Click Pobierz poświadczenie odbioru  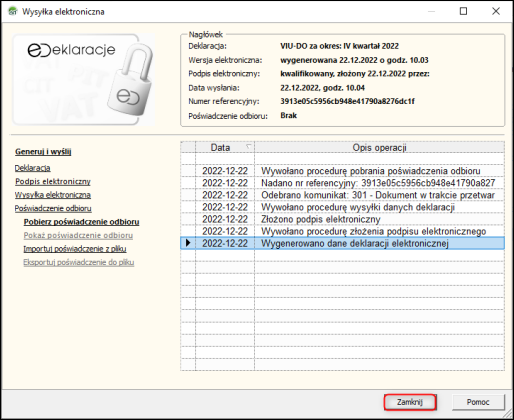81,222
